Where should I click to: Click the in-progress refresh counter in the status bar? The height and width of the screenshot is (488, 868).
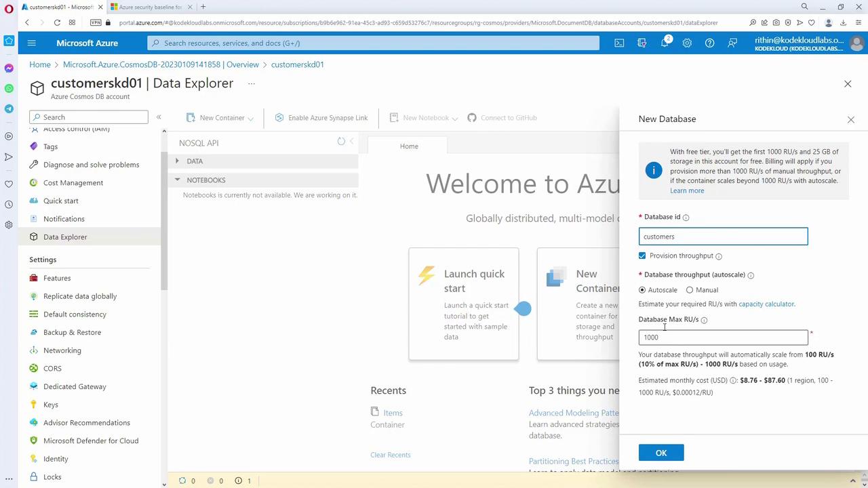pos(186,481)
